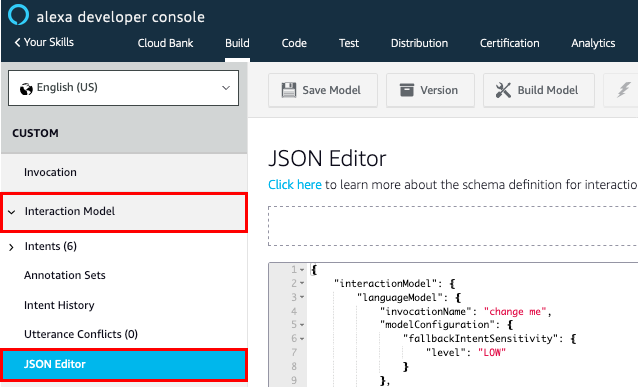Fold the interactionModel block on line 2
Image resolution: width=638 pixels, height=387 pixels.
[x=302, y=283]
